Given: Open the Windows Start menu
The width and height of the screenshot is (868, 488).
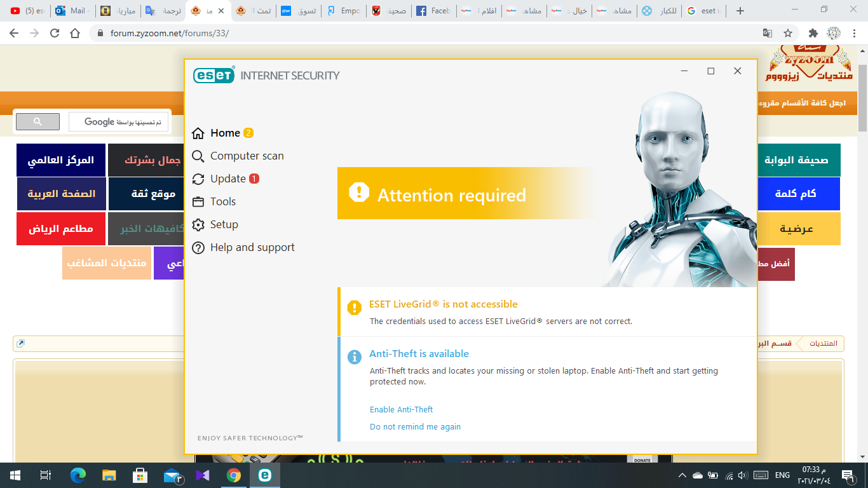Looking at the screenshot, I should click(15, 475).
